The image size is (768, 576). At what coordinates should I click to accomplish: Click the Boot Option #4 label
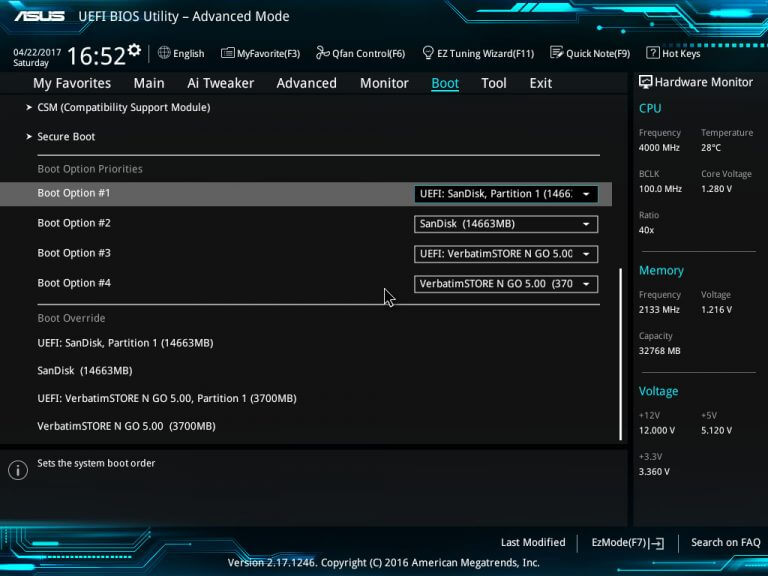(x=74, y=283)
